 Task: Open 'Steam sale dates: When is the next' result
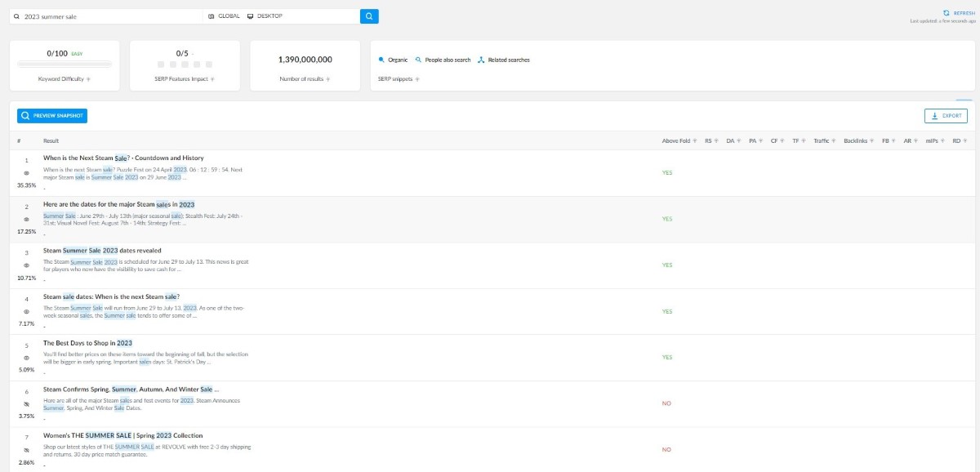[111, 296]
